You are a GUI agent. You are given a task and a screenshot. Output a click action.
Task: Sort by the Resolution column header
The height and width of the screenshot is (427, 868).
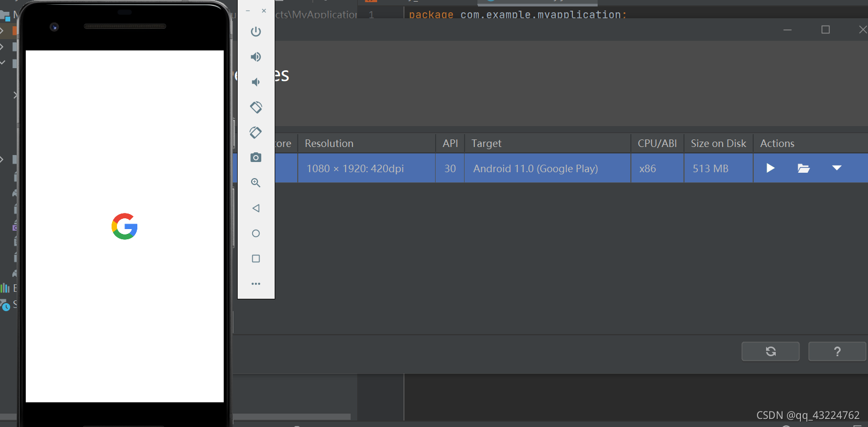point(366,143)
